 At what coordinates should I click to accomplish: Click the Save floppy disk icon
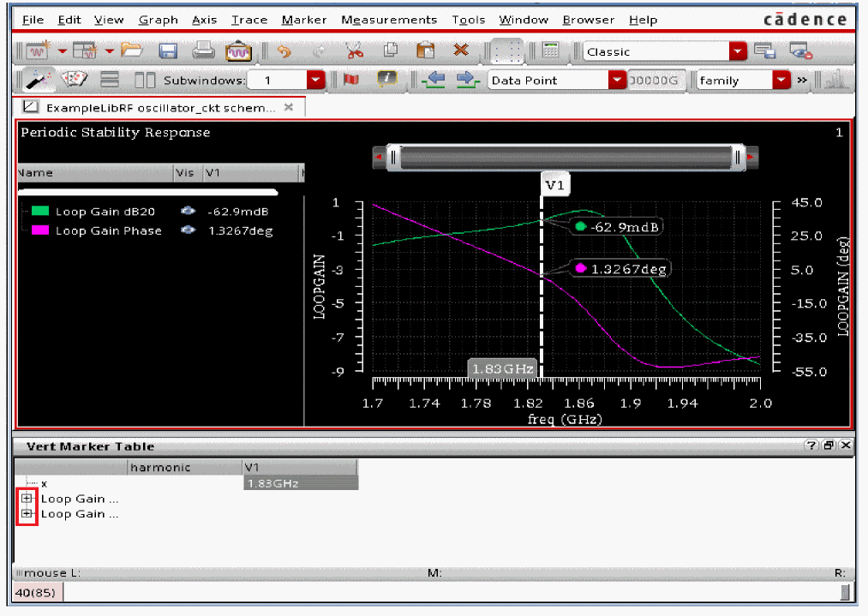tap(169, 51)
